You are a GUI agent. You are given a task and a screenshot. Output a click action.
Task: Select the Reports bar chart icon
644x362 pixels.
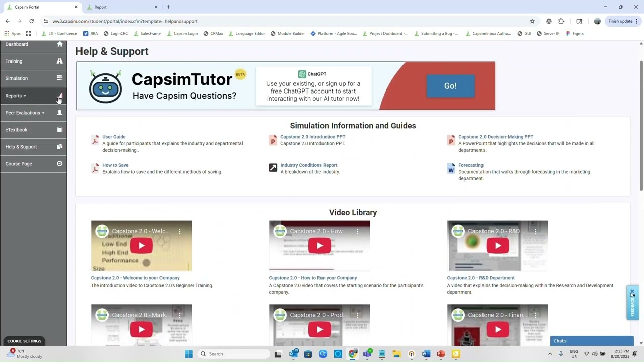point(60,96)
